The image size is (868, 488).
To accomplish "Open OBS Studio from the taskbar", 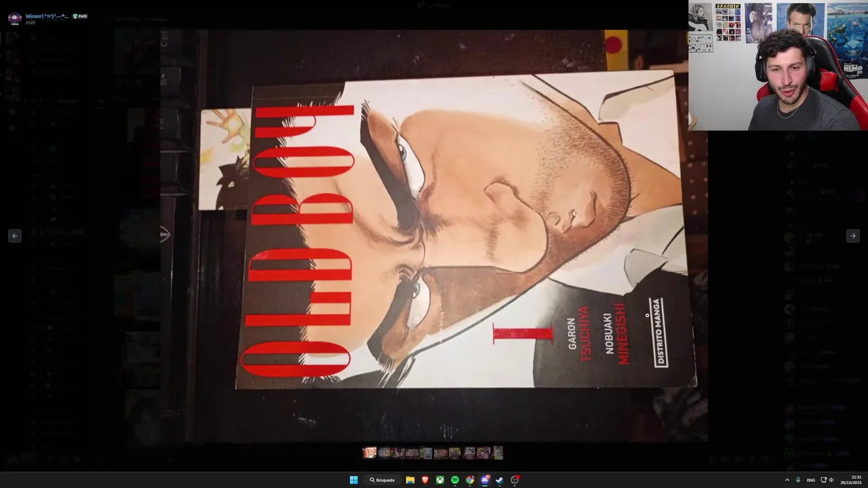I will 515,480.
